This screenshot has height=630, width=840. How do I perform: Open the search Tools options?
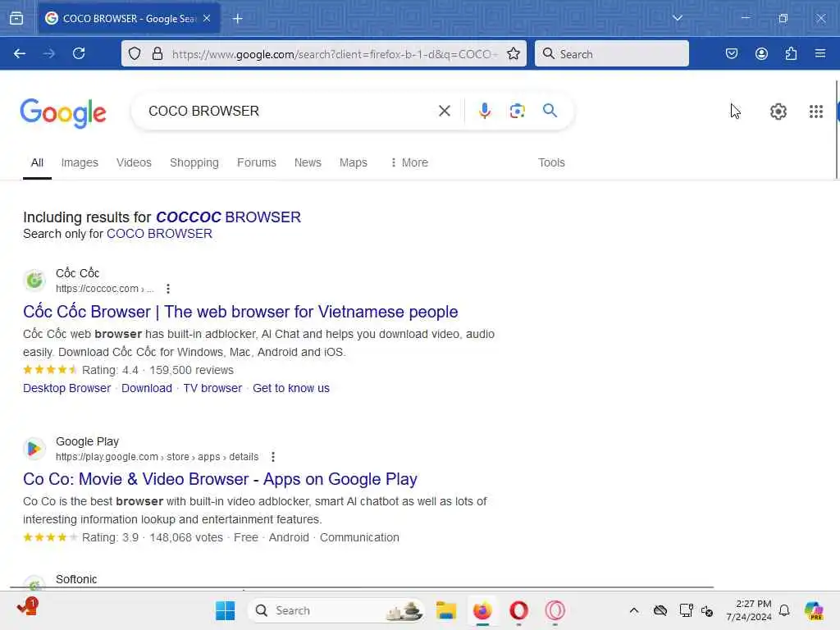(551, 163)
